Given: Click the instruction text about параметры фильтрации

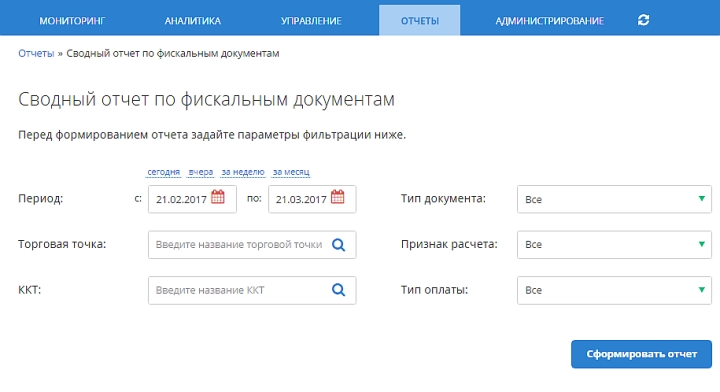Looking at the screenshot, I should coord(212,135).
